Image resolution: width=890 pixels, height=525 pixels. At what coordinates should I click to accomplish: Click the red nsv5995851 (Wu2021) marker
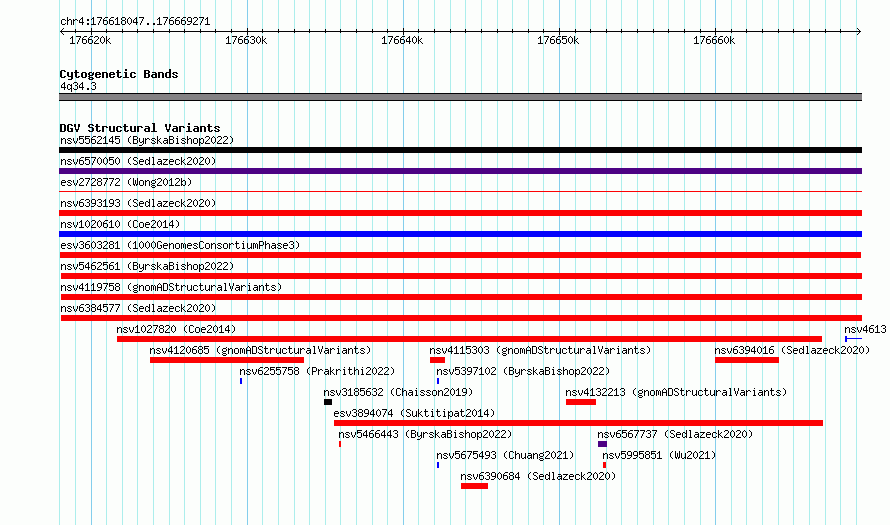604,465
